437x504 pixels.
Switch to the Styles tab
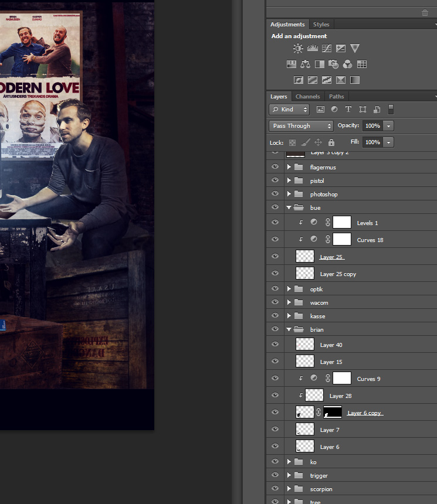321,25
